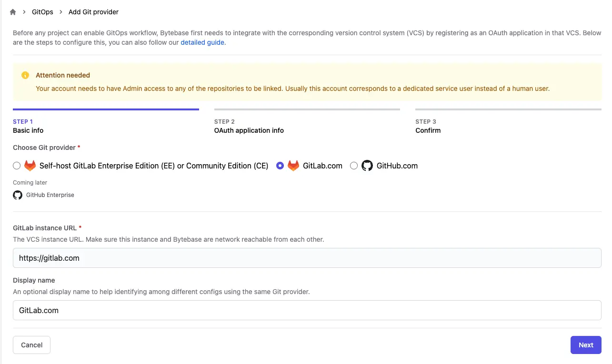Go to home via breadcrumb house icon

(x=13, y=12)
